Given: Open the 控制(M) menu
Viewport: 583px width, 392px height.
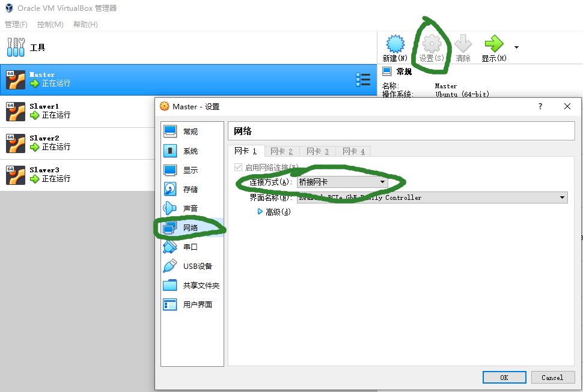Looking at the screenshot, I should (50, 25).
